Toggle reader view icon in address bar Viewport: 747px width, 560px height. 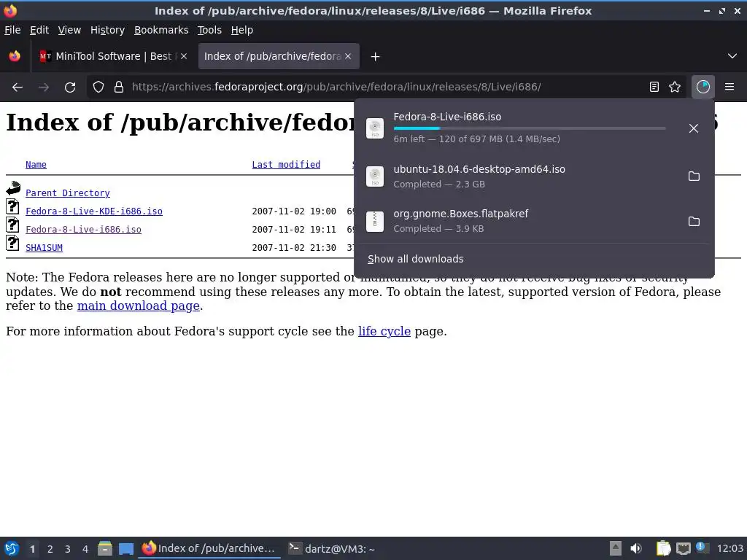point(654,87)
